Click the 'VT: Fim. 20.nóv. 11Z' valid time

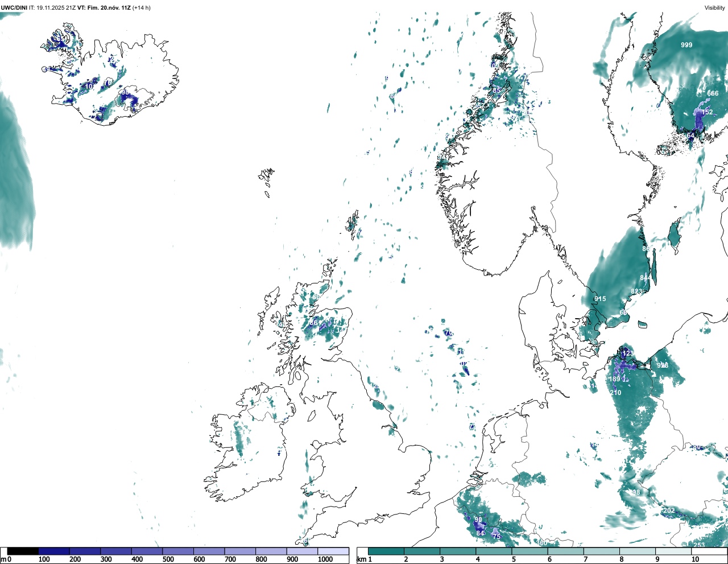click(104, 7)
